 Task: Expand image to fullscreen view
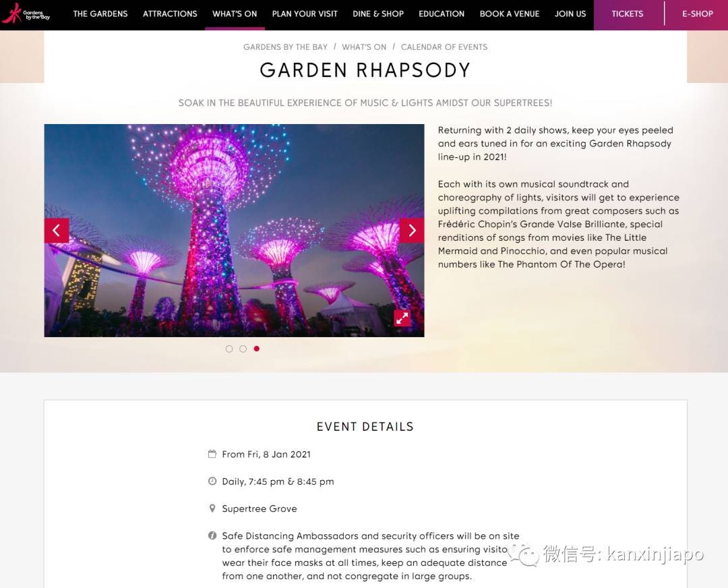coord(402,318)
